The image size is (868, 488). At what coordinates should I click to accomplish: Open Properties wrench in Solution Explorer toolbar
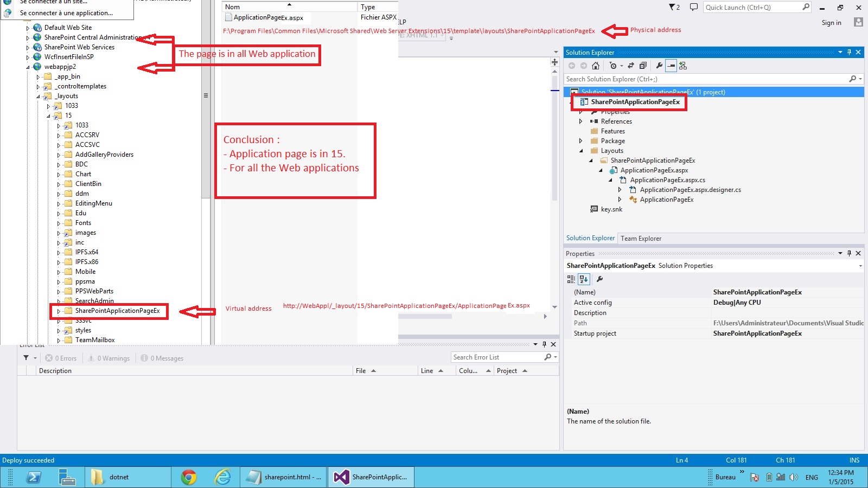click(659, 66)
